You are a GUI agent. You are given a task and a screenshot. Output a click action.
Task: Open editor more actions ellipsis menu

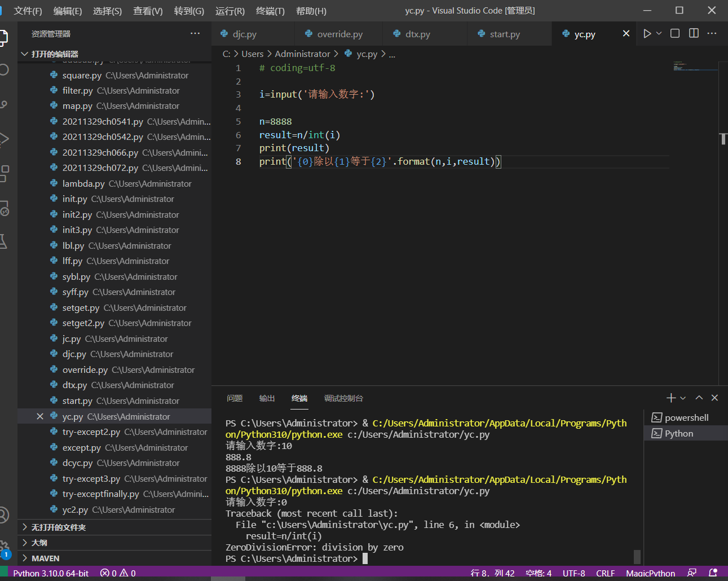coord(712,34)
